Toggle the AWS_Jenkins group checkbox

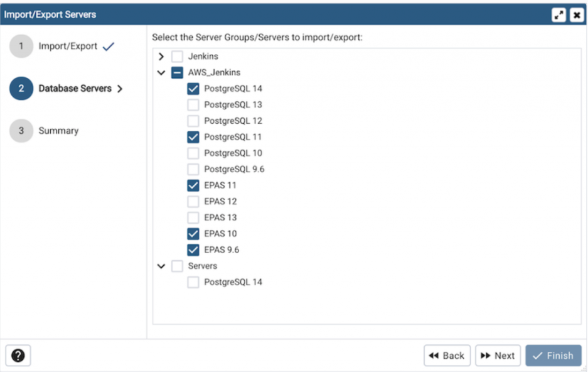pyautogui.click(x=177, y=72)
